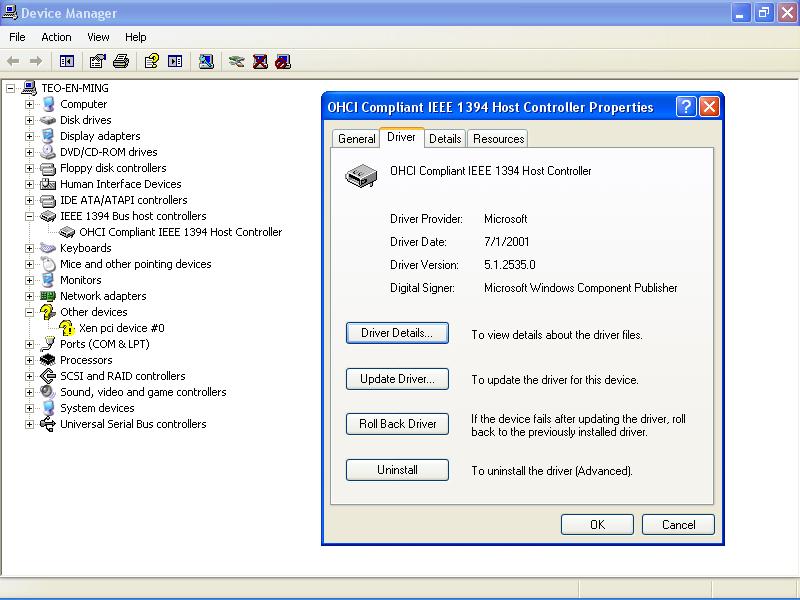
Task: Click the Uninstall device toolbar icon
Action: coord(260,61)
